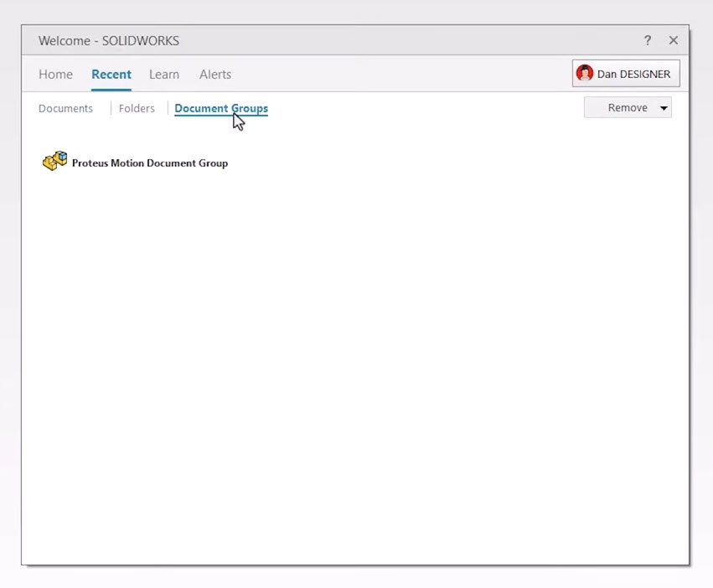The width and height of the screenshot is (713, 588).
Task: Click the separator between Documents and Folders
Action: [x=111, y=109]
